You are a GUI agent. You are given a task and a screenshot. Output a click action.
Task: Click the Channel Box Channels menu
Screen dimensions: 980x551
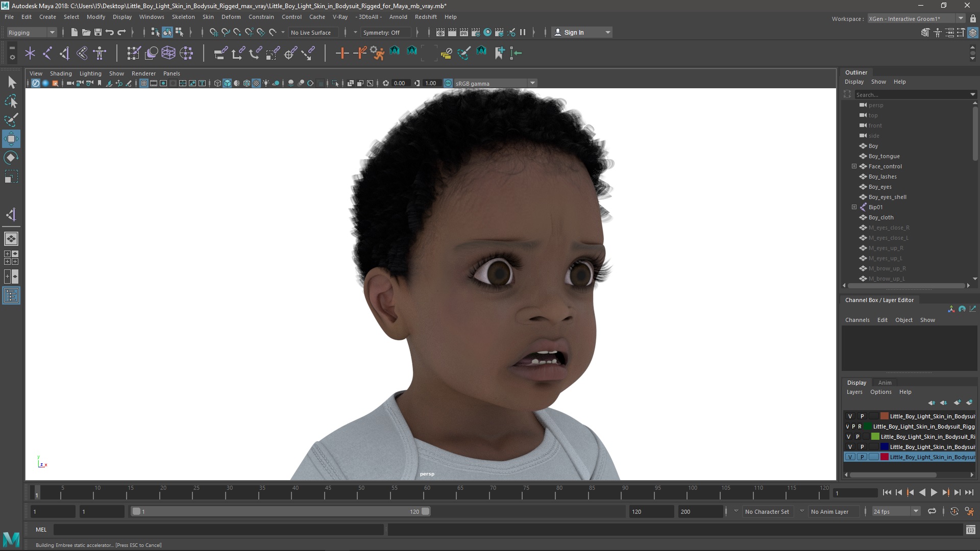857,320
